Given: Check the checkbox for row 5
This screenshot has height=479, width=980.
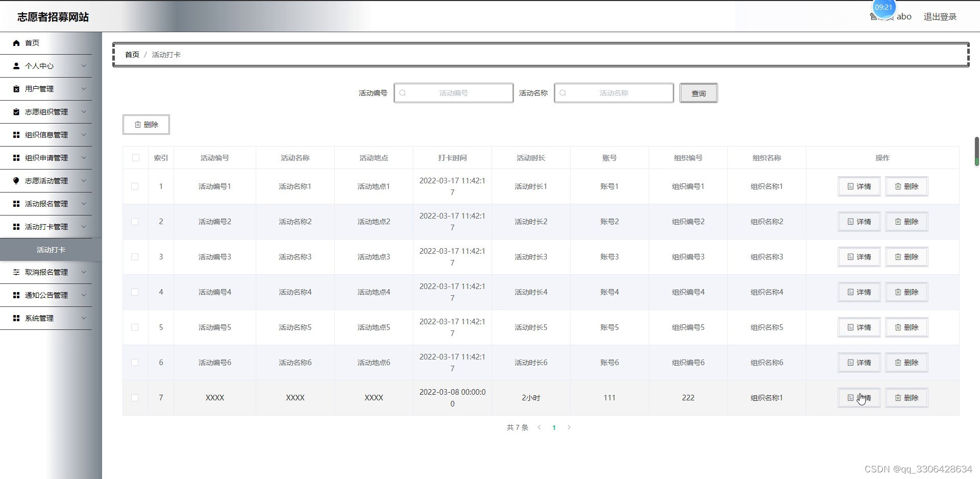Looking at the screenshot, I should (x=135, y=327).
